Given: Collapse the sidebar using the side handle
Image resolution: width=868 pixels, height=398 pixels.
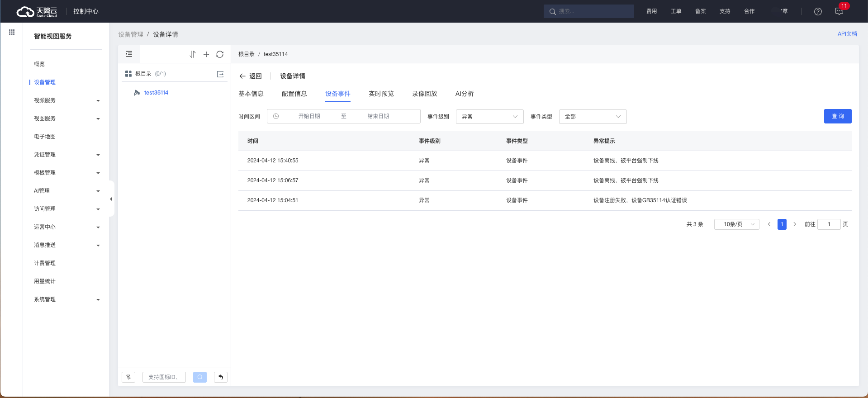Looking at the screenshot, I should (x=111, y=199).
